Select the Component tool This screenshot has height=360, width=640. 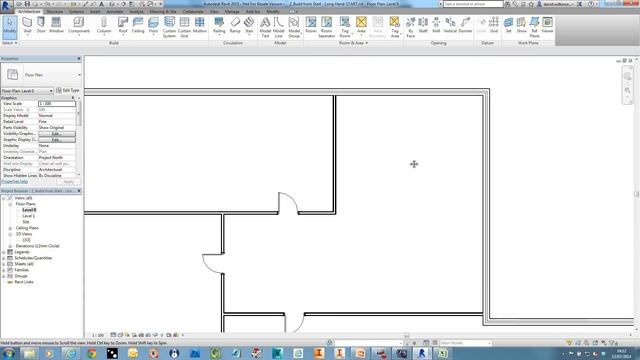(x=79, y=26)
